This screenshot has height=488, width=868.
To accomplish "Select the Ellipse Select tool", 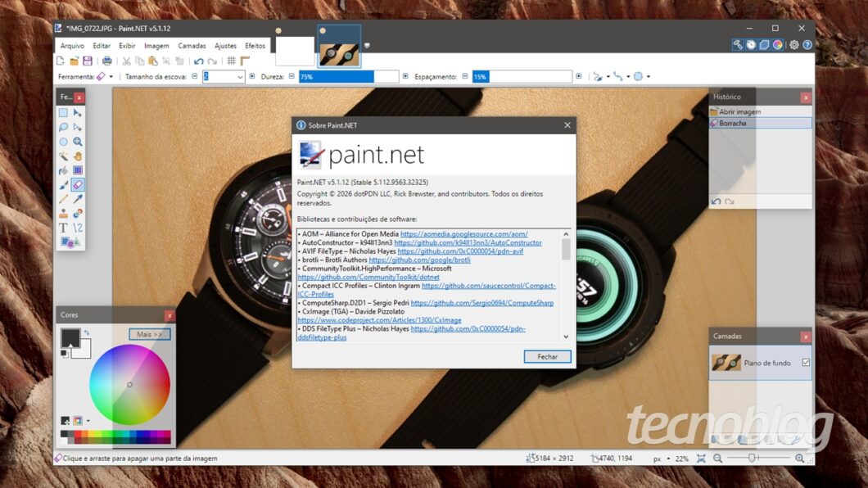I will point(64,142).
